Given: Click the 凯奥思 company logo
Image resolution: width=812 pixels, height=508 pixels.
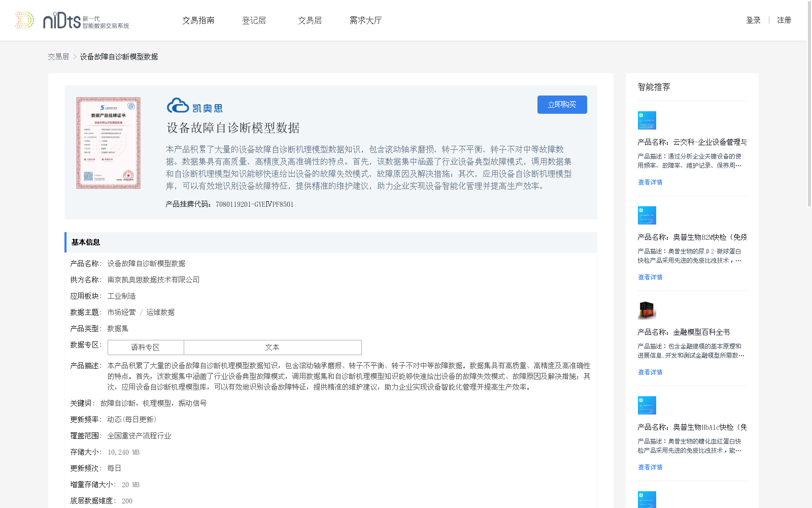Looking at the screenshot, I should [195, 106].
